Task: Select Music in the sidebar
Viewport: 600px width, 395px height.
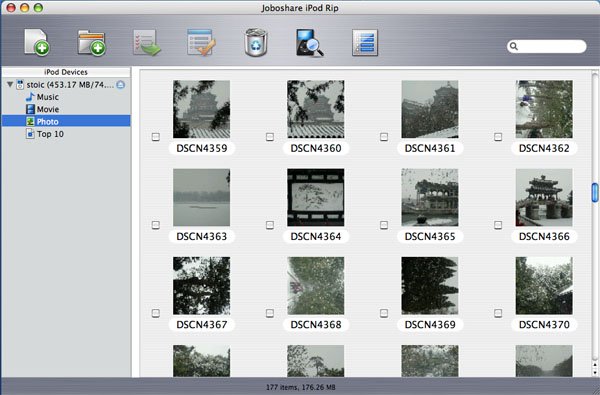Action: (66, 97)
